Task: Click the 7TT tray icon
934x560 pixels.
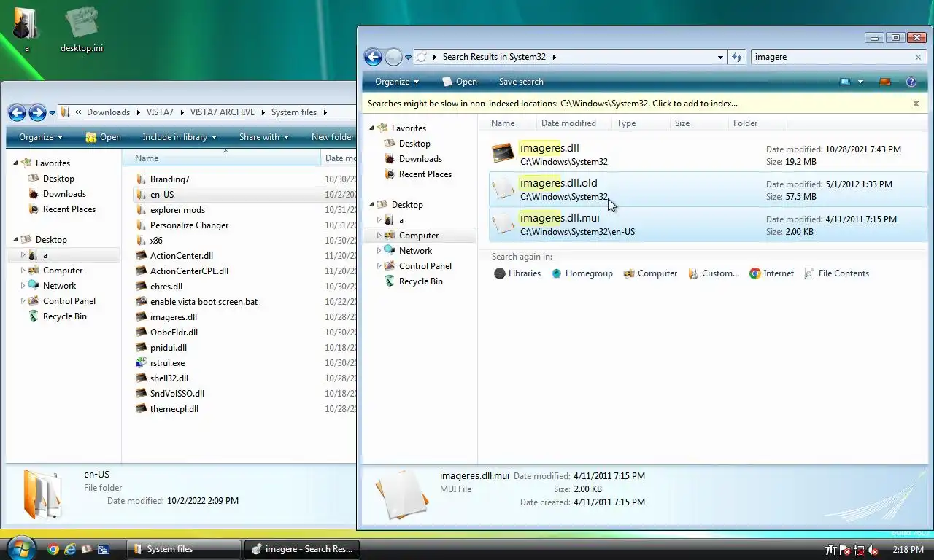Action: coord(831,550)
